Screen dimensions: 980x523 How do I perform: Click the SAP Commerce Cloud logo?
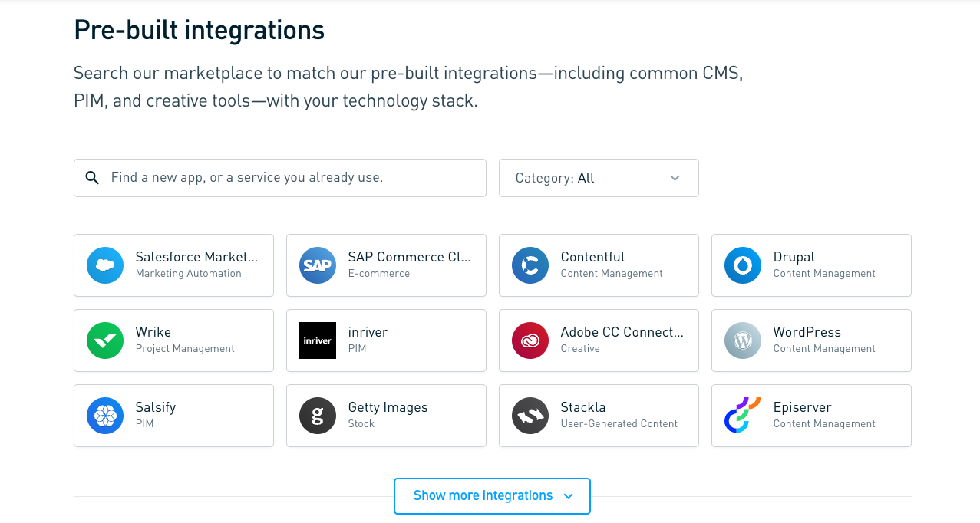point(318,265)
